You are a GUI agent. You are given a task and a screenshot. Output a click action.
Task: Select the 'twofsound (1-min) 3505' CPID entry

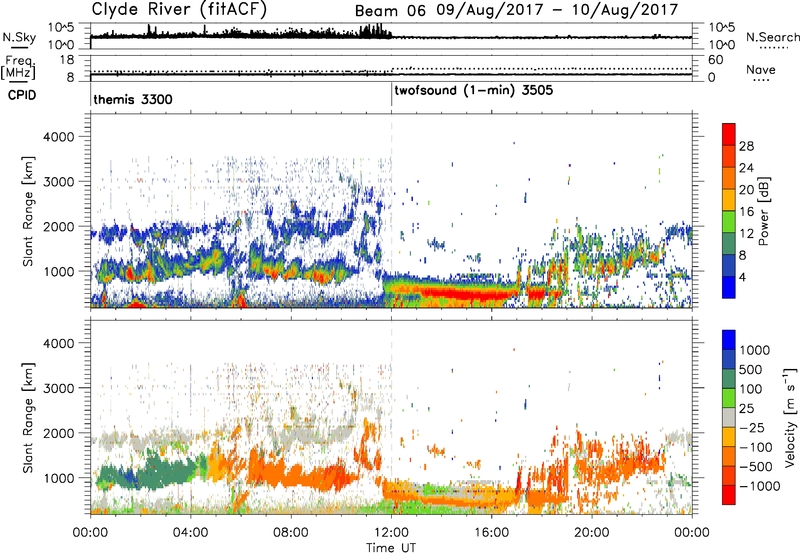point(474,91)
